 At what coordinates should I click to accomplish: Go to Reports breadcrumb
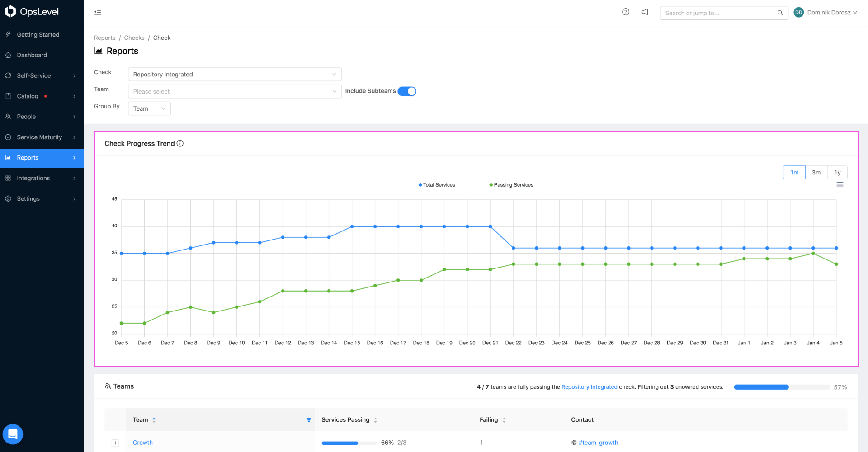point(104,38)
